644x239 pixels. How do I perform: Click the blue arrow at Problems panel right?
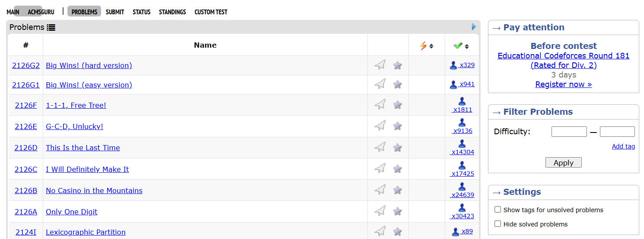click(x=474, y=27)
